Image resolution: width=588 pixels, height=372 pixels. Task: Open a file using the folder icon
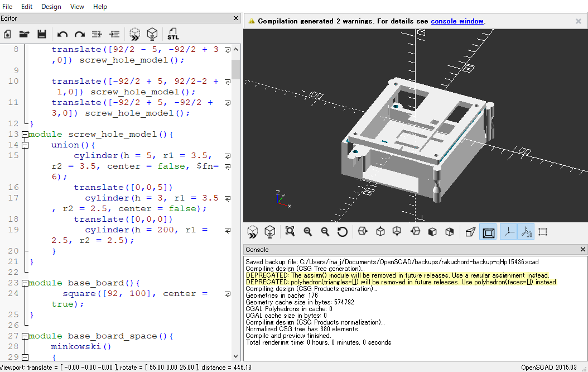pos(25,35)
